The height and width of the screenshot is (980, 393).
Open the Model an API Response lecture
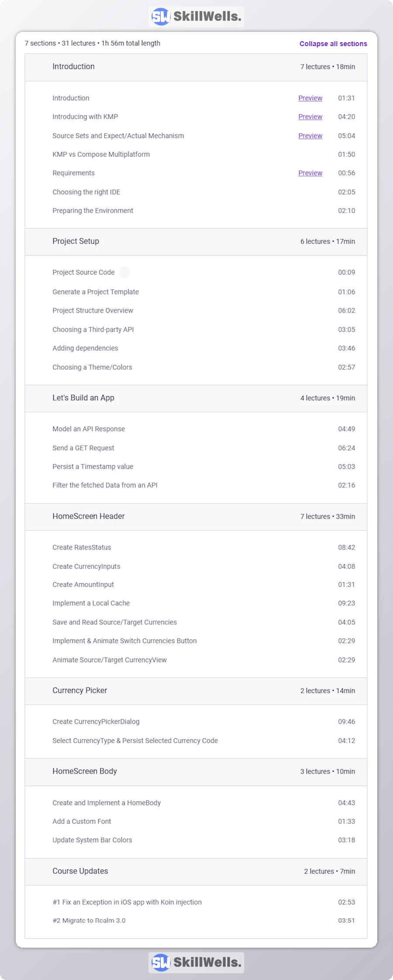(x=88, y=429)
